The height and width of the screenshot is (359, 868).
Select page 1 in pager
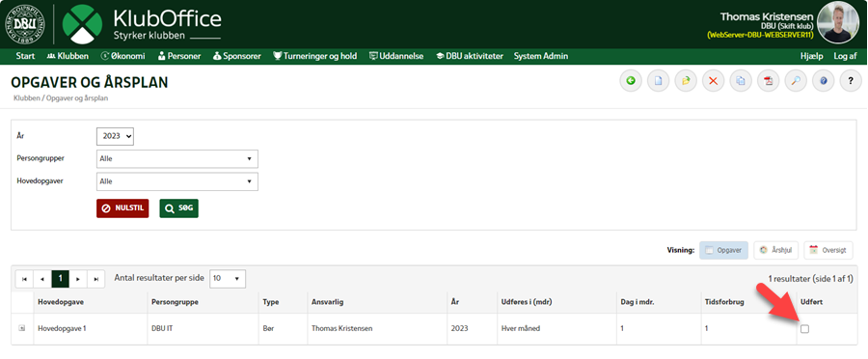pyautogui.click(x=61, y=279)
